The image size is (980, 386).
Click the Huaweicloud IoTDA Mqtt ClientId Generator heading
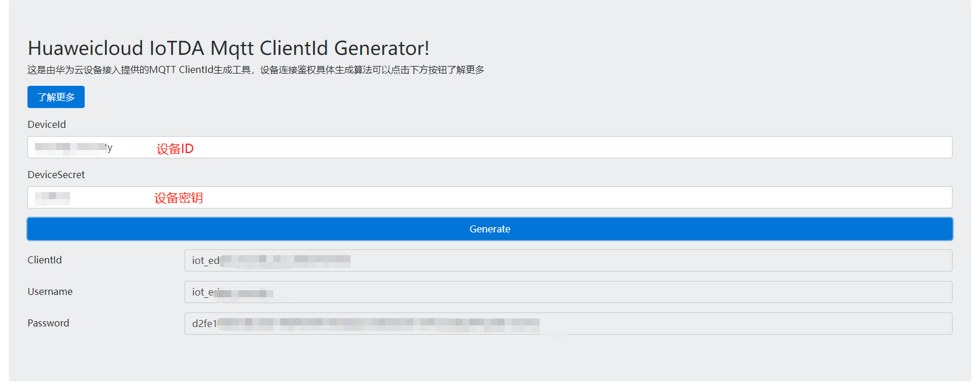(228, 48)
